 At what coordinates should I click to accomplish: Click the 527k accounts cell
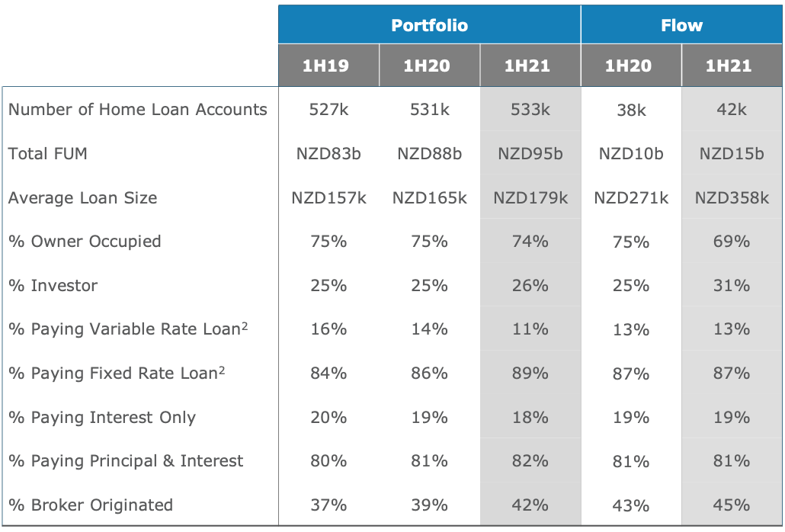(x=328, y=110)
